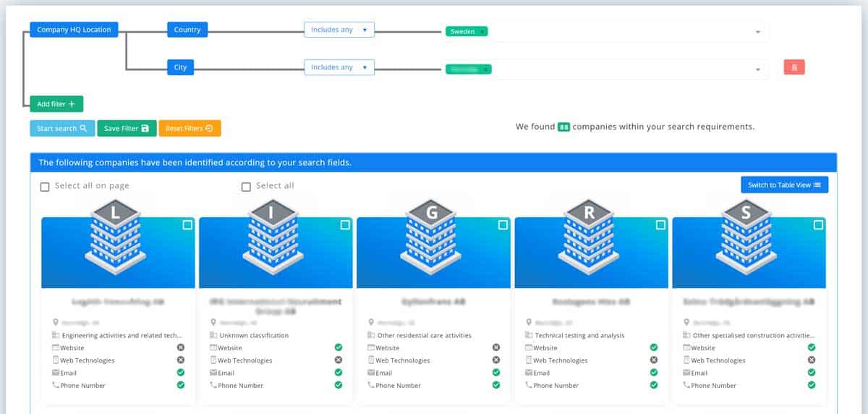
Task: Open City 'Includes any' operator dropdown
Action: coord(339,67)
